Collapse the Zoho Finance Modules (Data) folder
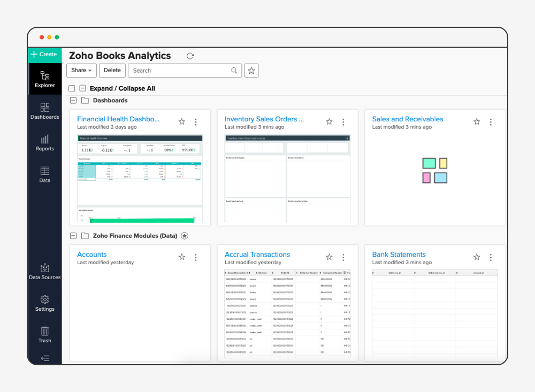This screenshot has height=392, width=535. tap(73, 236)
